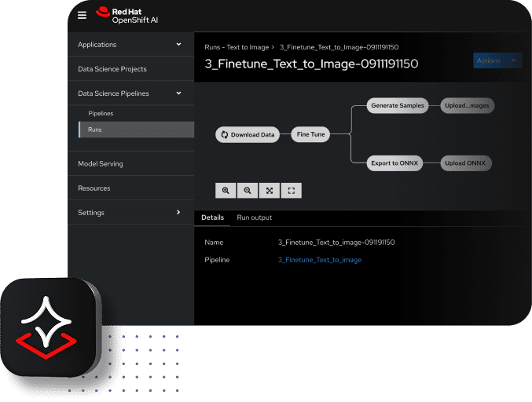Select the Upload ONNX pipeline node
This screenshot has width=532, height=402.
point(465,163)
